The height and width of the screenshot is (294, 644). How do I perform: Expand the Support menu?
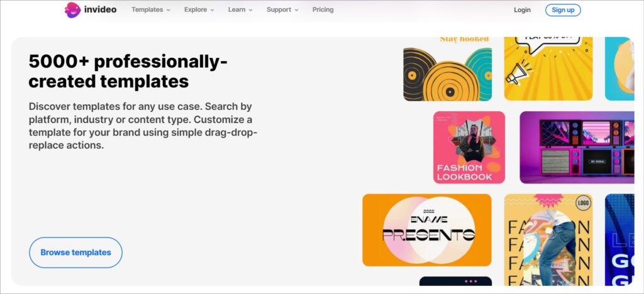click(x=282, y=9)
